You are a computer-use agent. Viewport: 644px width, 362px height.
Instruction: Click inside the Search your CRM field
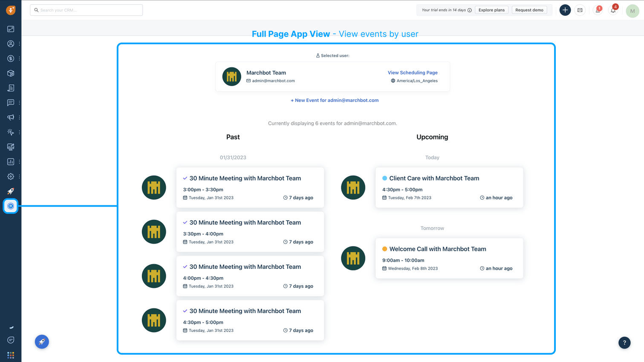pyautogui.click(x=85, y=10)
